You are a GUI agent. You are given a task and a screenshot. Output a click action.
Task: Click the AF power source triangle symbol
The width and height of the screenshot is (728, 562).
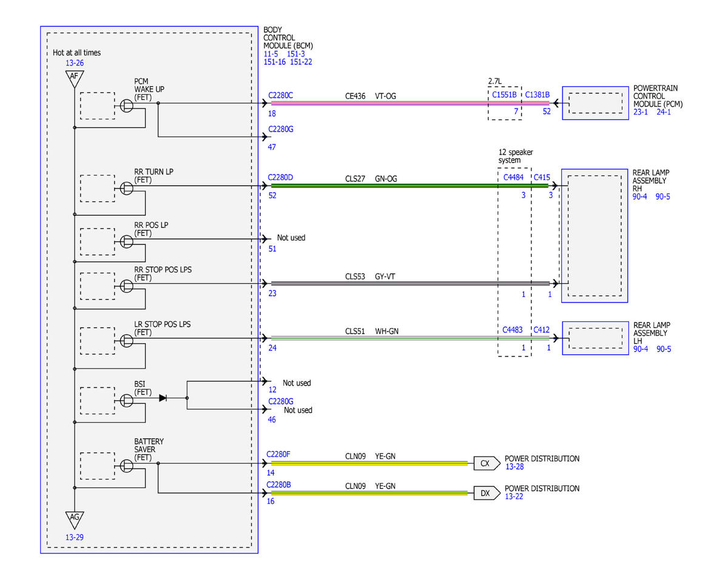point(74,78)
